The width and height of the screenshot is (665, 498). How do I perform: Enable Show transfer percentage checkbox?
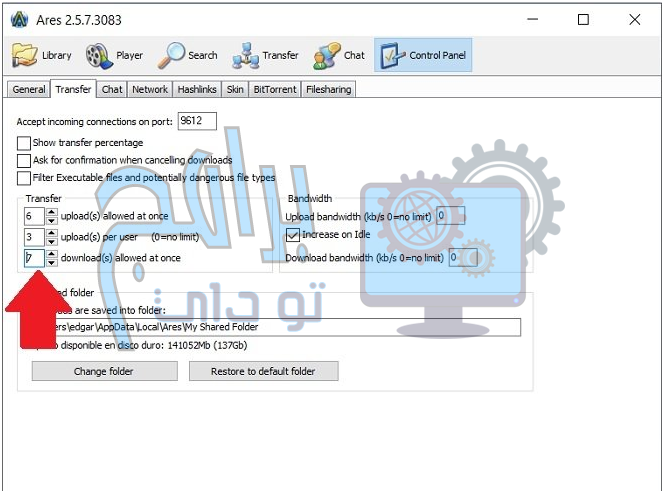point(24,143)
